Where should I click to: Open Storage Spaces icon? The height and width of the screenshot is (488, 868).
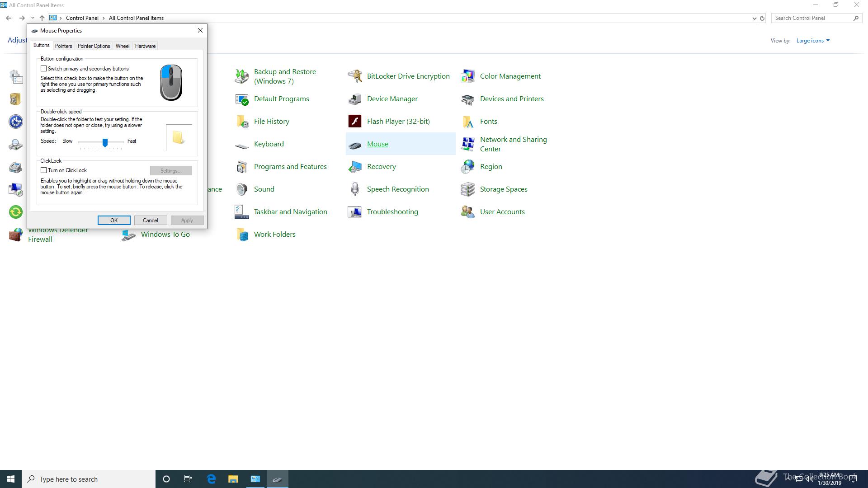tap(468, 189)
